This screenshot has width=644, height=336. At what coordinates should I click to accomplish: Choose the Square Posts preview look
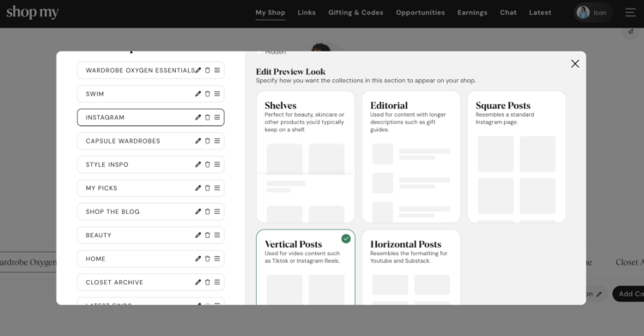pyautogui.click(x=517, y=156)
